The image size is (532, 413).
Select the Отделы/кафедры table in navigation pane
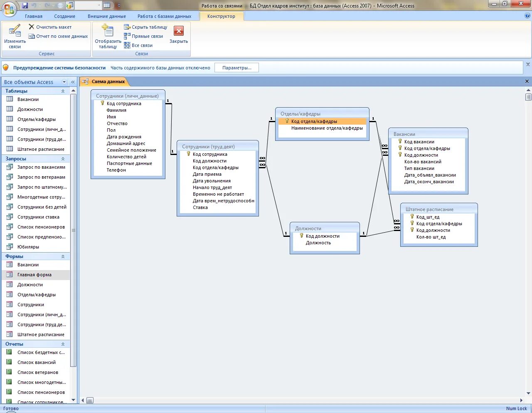[36, 119]
